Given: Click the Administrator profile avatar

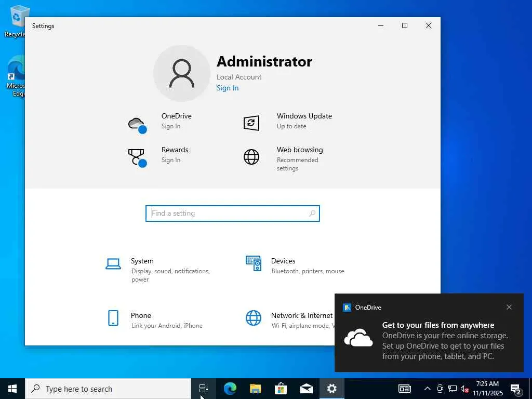Looking at the screenshot, I should (181, 73).
